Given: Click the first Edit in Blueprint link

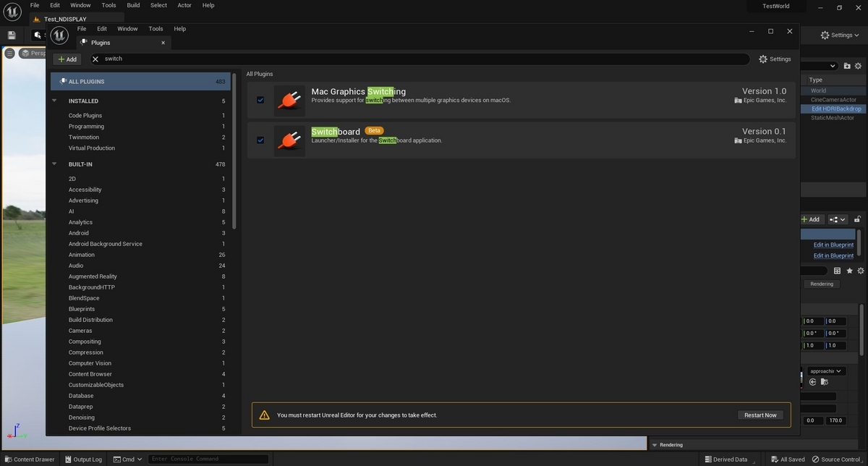Looking at the screenshot, I should pyautogui.click(x=833, y=245).
